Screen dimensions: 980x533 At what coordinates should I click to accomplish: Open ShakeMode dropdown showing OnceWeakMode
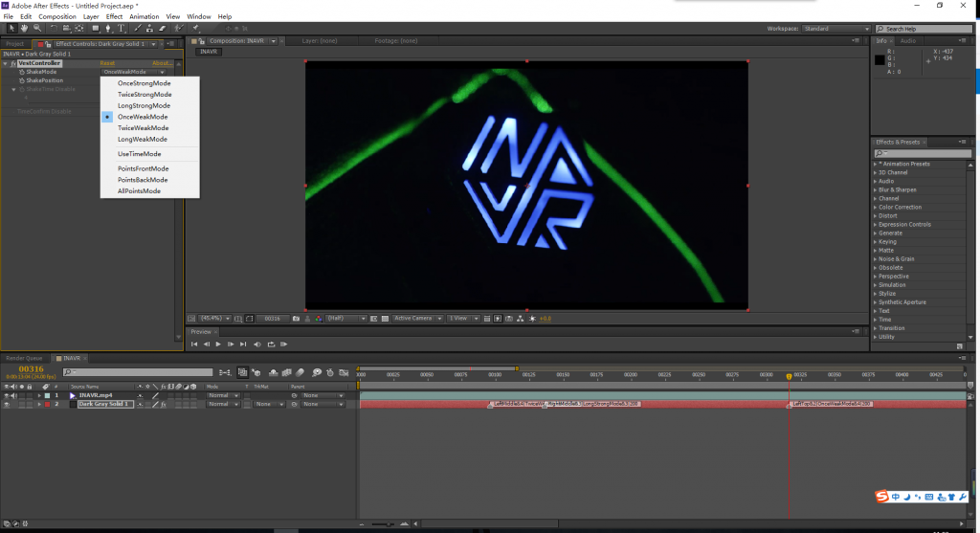(134, 72)
